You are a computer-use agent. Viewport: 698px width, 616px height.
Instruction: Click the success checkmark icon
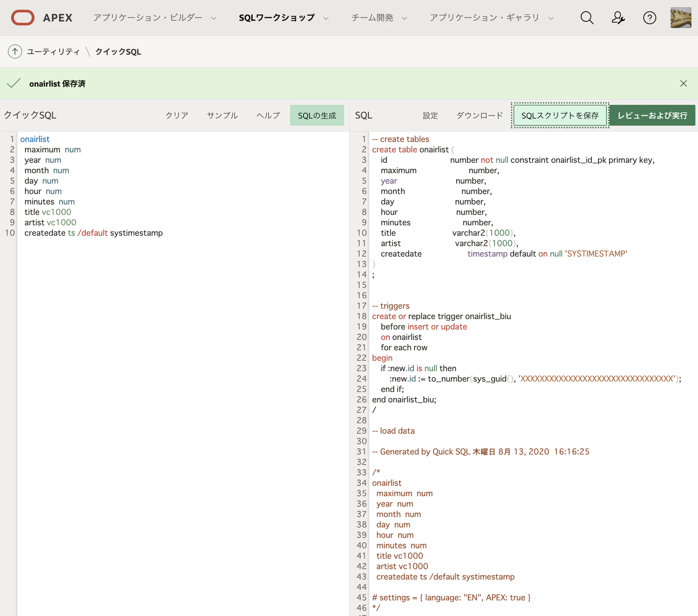(x=14, y=83)
